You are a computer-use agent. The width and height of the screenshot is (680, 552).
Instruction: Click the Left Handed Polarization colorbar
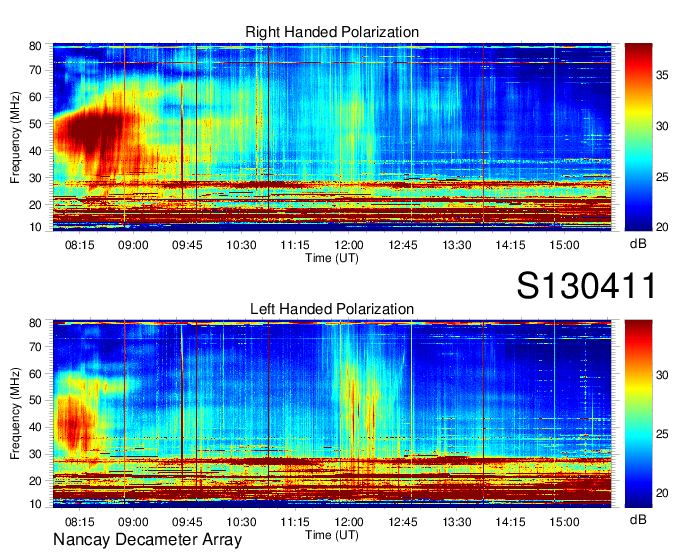(638, 414)
